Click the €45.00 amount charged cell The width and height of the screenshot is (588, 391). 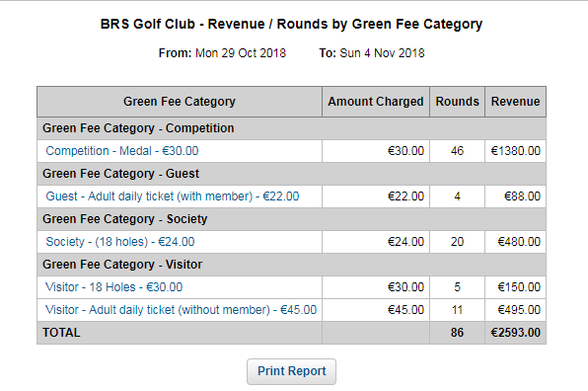(376, 310)
